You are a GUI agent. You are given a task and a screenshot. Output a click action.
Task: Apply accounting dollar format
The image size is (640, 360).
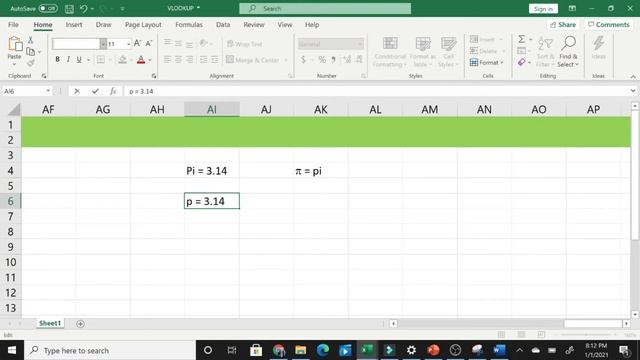tap(303, 60)
